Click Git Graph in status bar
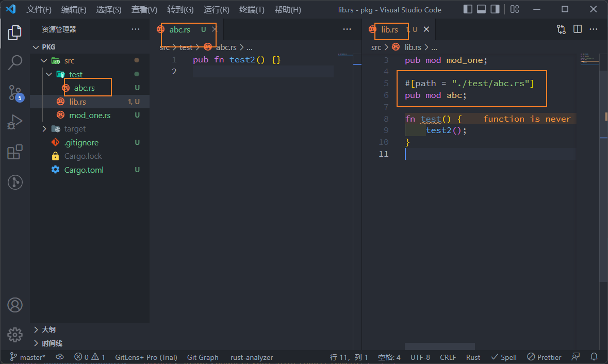 pos(203,357)
